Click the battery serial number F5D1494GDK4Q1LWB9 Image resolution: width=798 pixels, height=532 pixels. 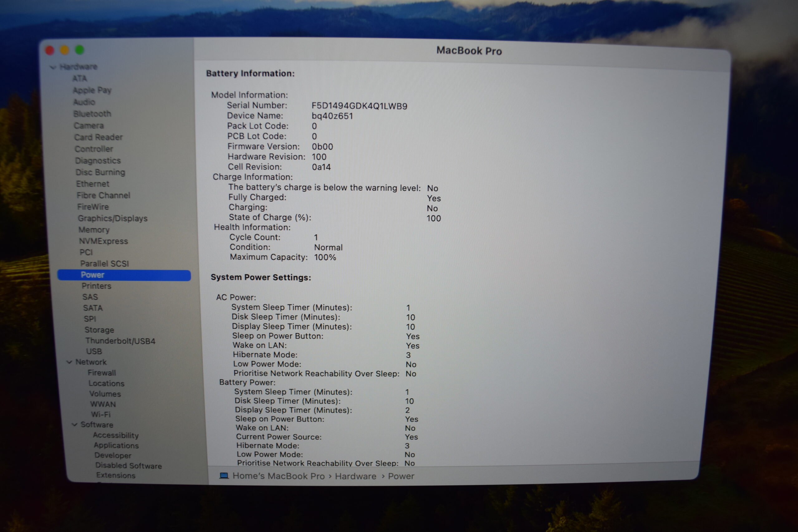(x=359, y=106)
